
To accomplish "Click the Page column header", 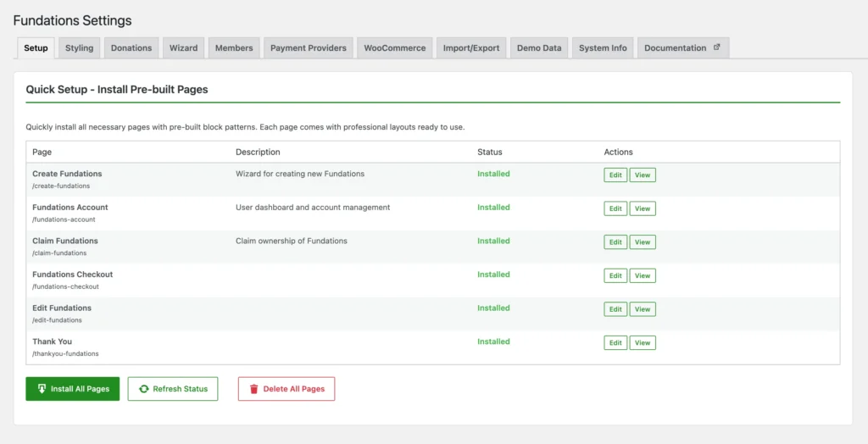I will (42, 152).
